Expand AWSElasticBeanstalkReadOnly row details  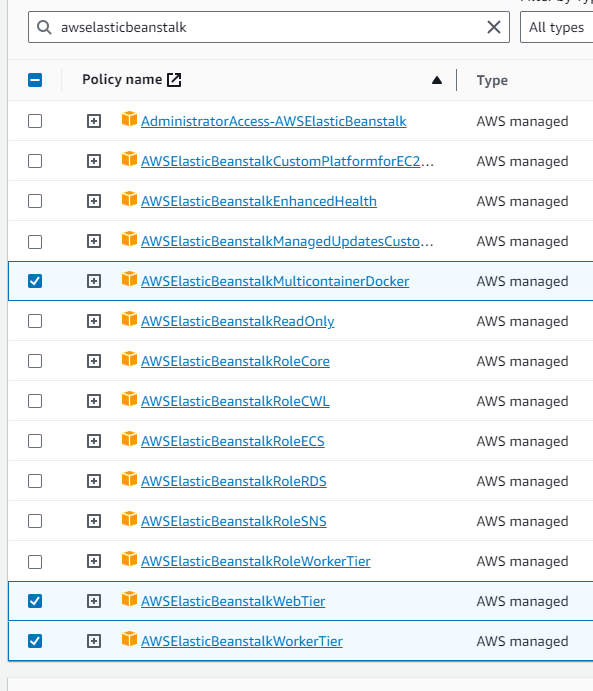tap(94, 321)
